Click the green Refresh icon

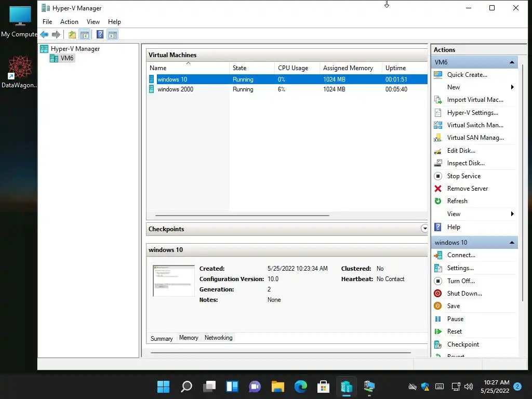pyautogui.click(x=438, y=201)
